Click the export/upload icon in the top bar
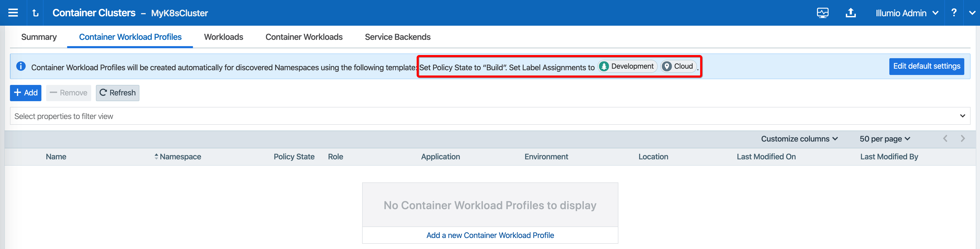 coord(851,13)
